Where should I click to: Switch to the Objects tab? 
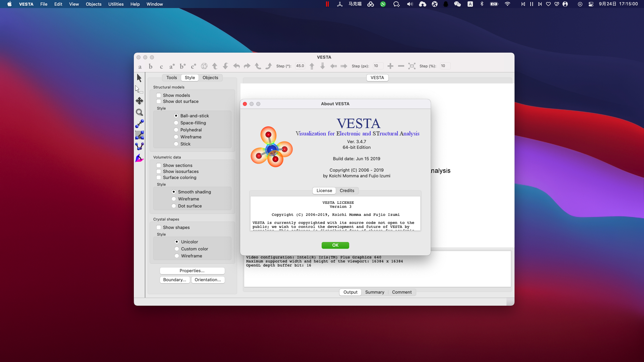[x=210, y=78]
